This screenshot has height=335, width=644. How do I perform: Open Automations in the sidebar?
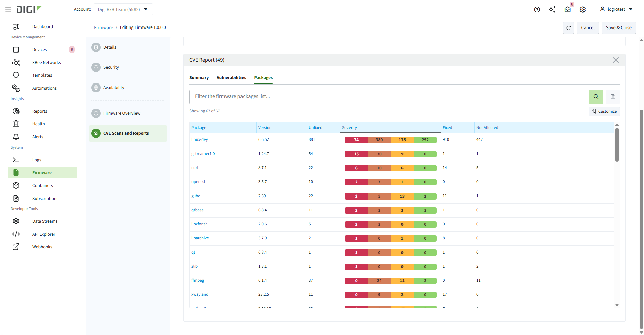tap(44, 88)
